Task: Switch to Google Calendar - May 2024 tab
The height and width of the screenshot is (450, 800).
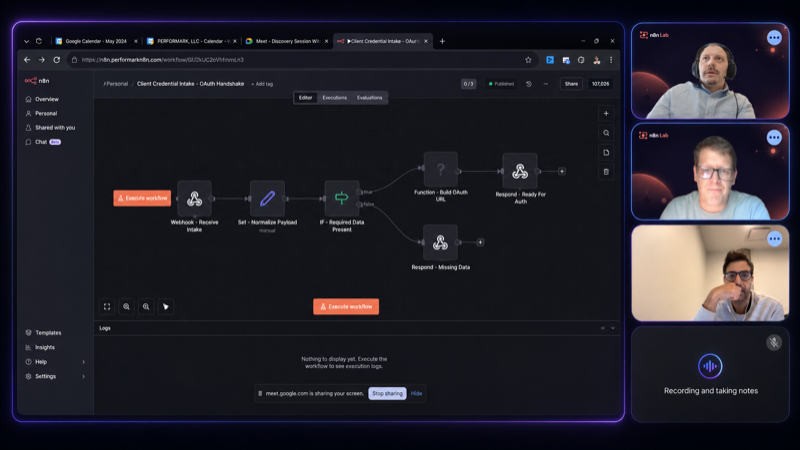Action: [x=95, y=41]
